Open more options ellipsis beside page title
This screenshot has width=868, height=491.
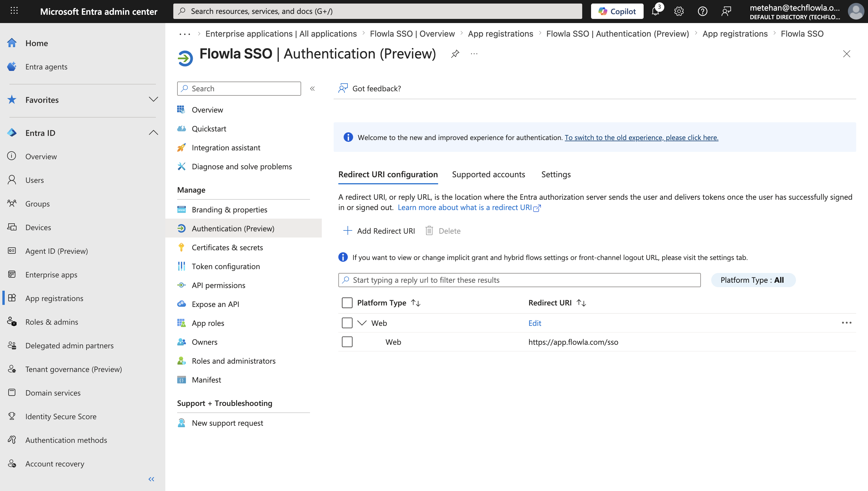(474, 54)
